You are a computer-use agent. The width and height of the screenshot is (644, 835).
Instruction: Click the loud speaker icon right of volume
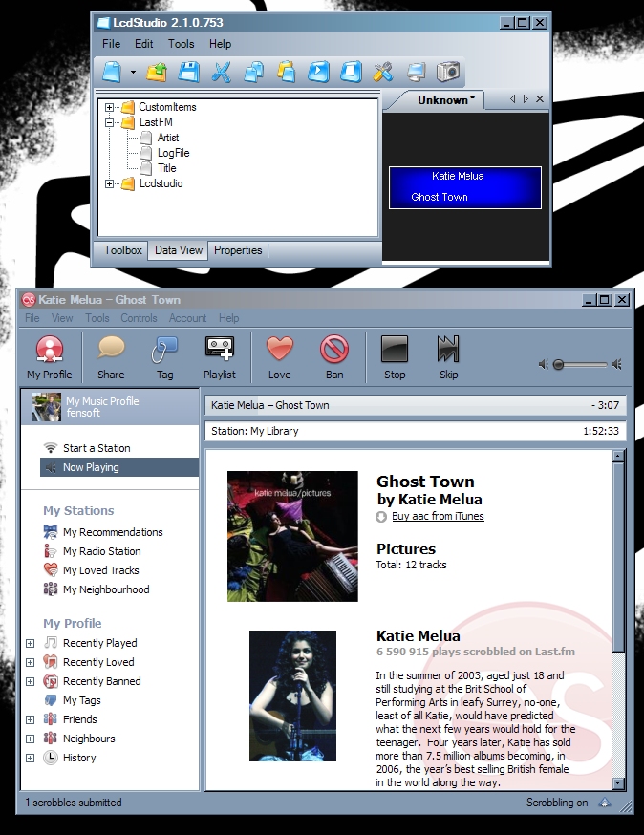pyautogui.click(x=617, y=364)
